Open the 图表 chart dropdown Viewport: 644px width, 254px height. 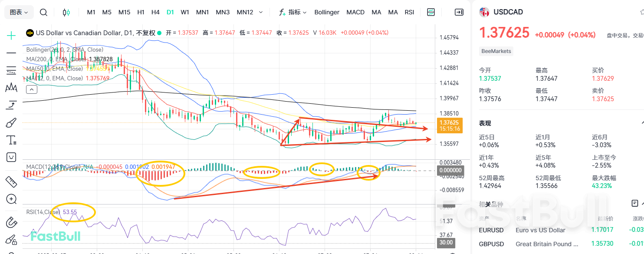[x=19, y=12]
